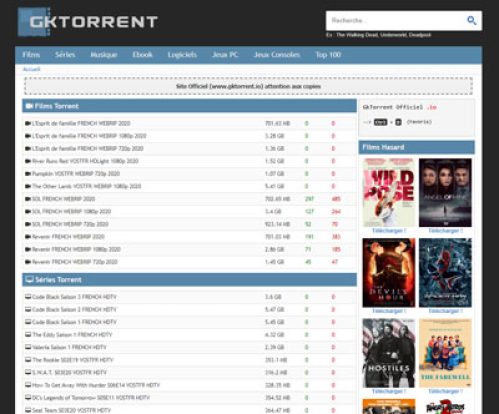The height and width of the screenshot is (414, 499).
Task: Open The Eddy Saison 1 FRENCH HDTV
Action: point(72,335)
